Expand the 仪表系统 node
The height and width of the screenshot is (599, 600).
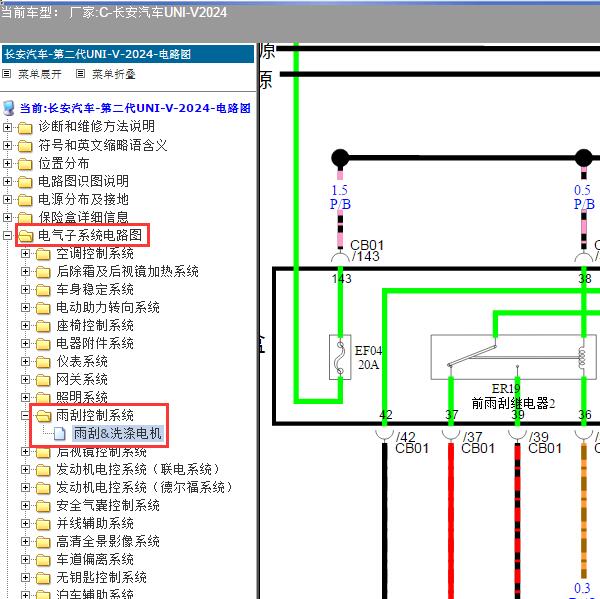tap(25, 361)
